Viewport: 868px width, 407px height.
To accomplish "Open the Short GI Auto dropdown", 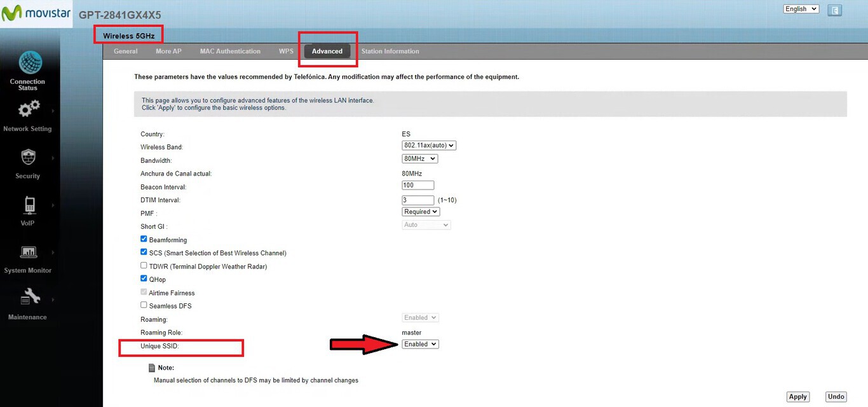I will click(426, 224).
